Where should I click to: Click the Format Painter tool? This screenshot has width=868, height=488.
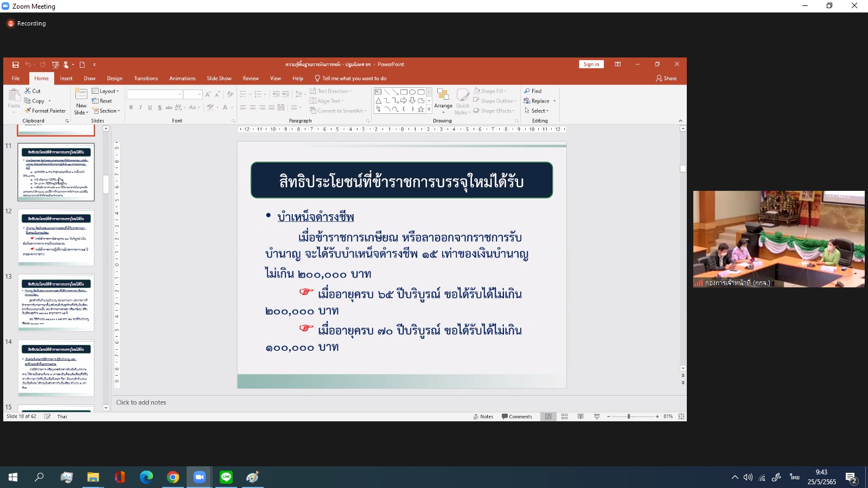click(45, 111)
